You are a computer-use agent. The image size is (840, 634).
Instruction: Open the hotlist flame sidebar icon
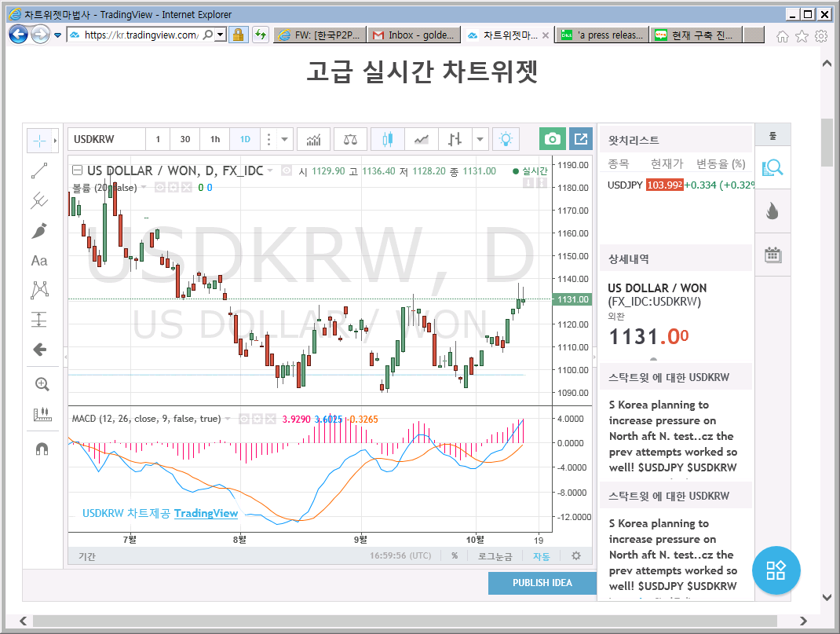772,211
